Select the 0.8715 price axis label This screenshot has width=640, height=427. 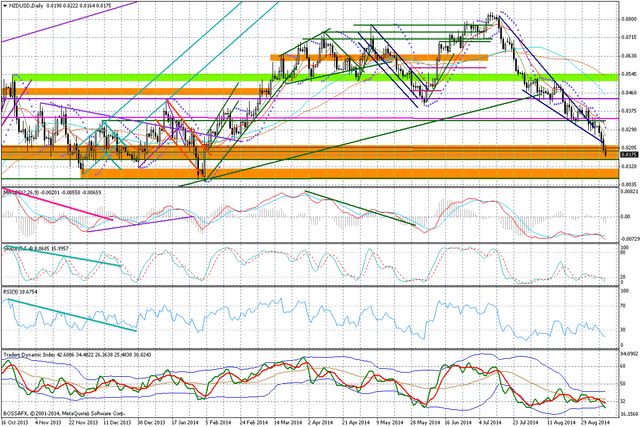pyautogui.click(x=629, y=37)
